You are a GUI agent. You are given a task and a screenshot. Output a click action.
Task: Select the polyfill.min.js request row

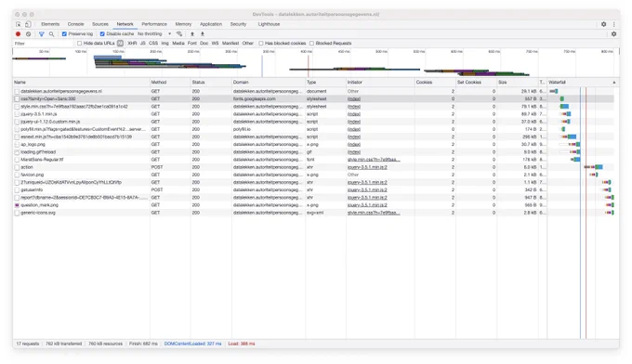[x=313, y=129]
